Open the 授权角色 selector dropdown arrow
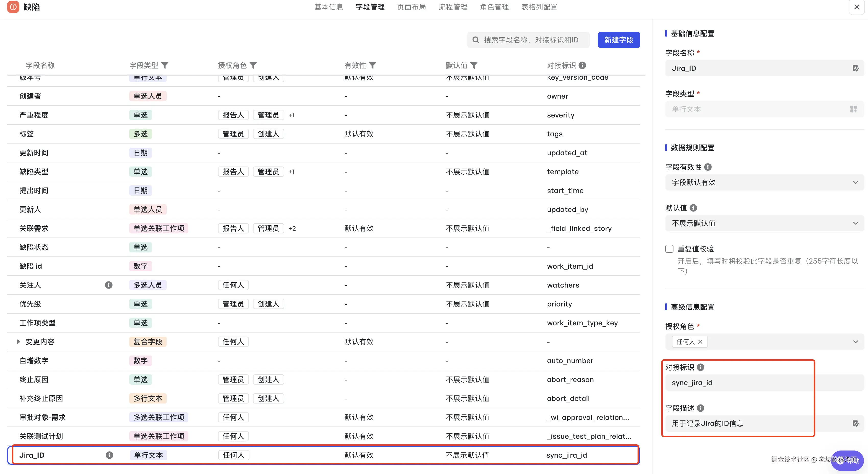This screenshot has height=474, width=868. point(855,342)
